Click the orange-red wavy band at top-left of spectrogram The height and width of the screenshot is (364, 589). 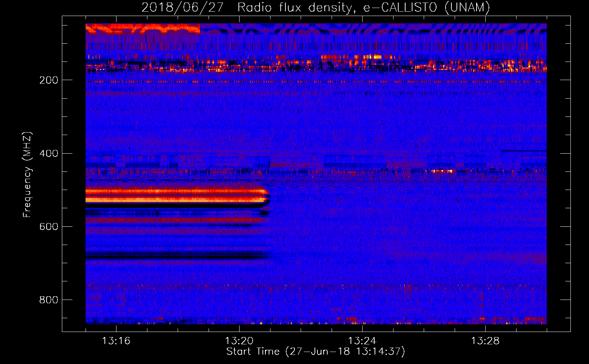click(143, 28)
